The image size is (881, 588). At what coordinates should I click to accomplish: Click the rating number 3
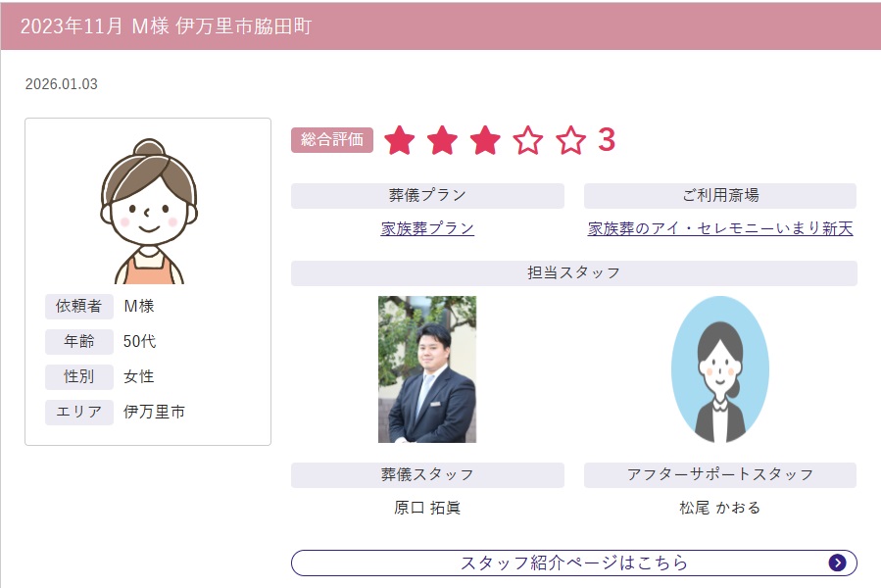point(607,139)
